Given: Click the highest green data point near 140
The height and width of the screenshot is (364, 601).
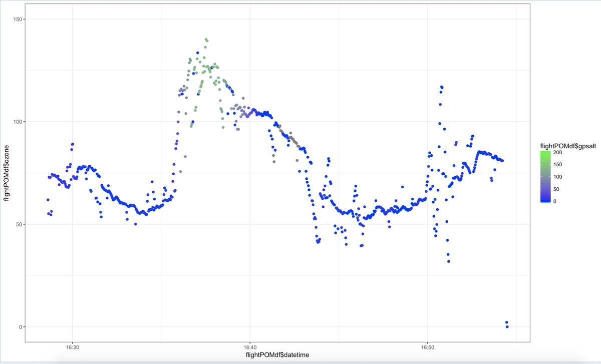Looking at the screenshot, I should click(205, 39).
